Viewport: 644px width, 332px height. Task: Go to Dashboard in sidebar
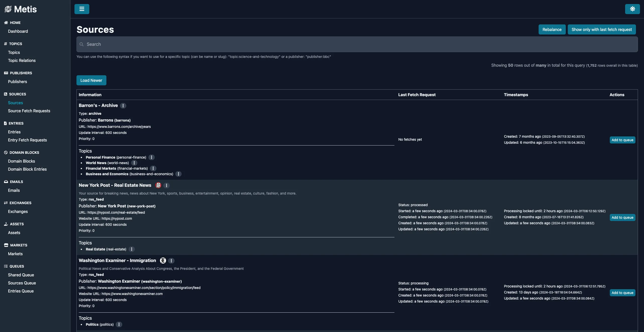pos(18,31)
